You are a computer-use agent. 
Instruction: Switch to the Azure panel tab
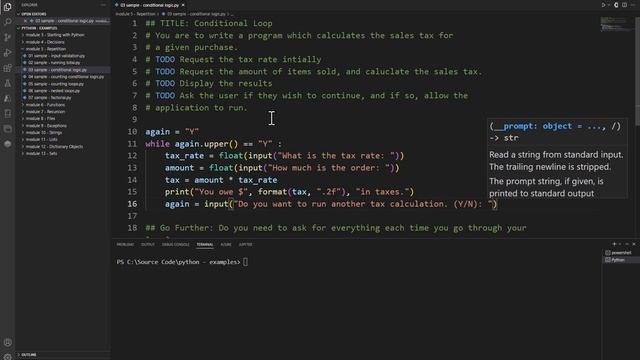pyautogui.click(x=226, y=244)
